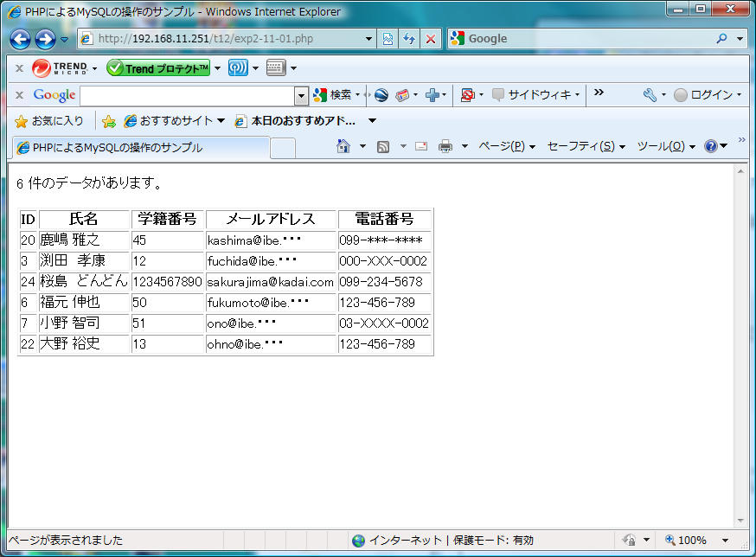Expand the address bar URL dropdown
The image size is (756, 557).
pos(369,39)
